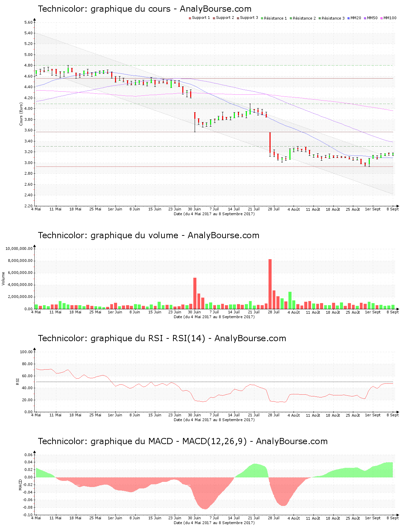The height and width of the screenshot is (532, 412).
Task: Click the date range caption under volume chart
Action: (214, 317)
